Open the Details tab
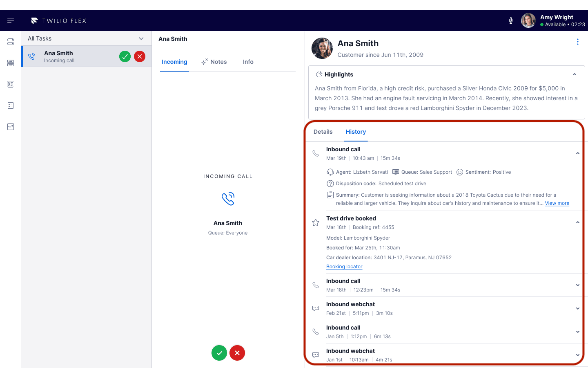Screen dimensions: 588x368 coord(323,132)
